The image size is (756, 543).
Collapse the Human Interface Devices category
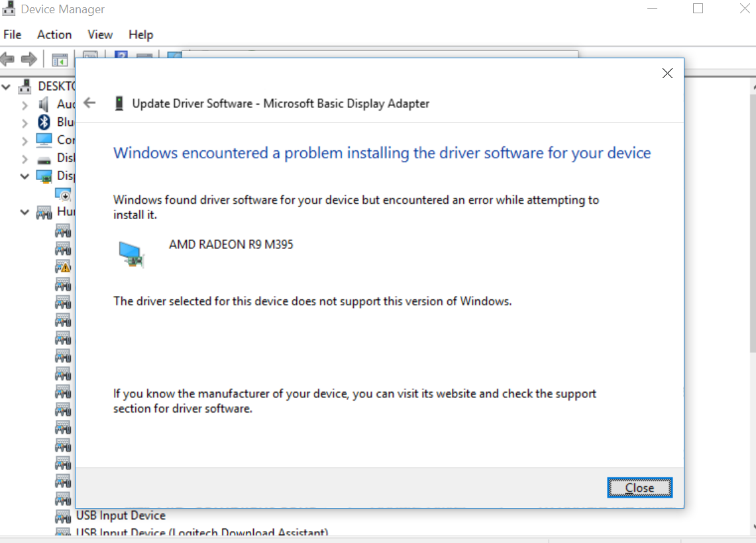(x=25, y=212)
